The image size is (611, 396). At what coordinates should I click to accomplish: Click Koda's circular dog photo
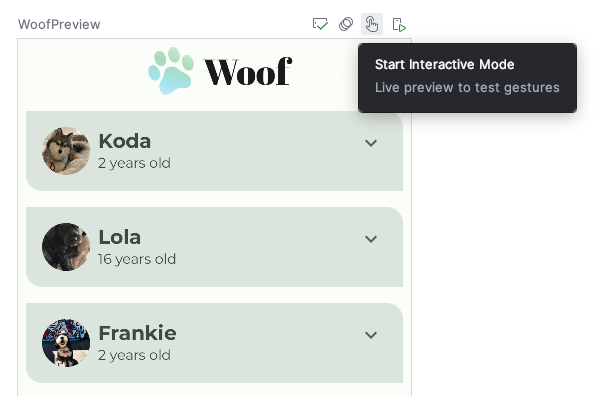66,151
